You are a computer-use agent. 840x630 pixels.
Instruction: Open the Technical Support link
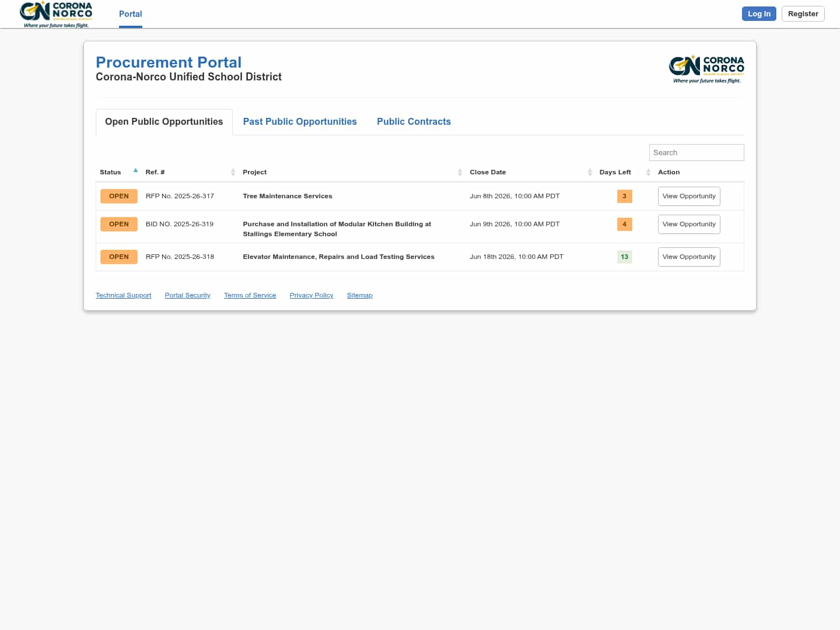(123, 296)
